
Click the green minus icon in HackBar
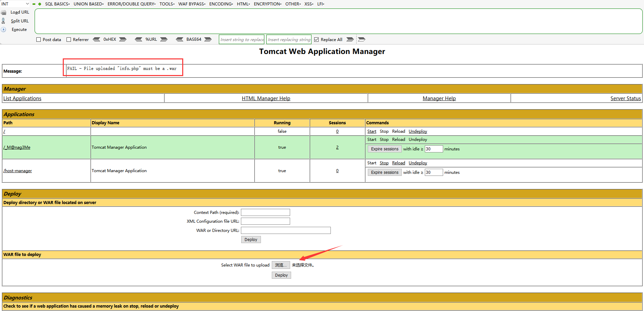(x=34, y=4)
